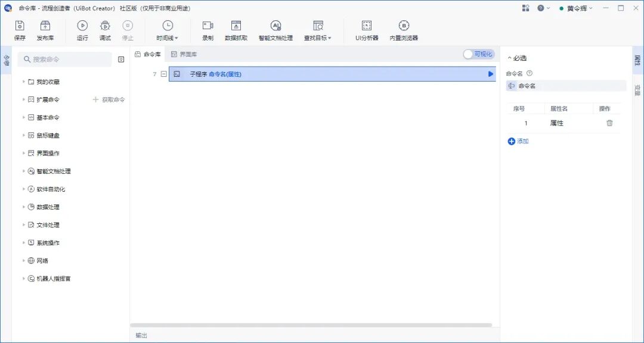Viewport: 644px width, 343px height.
Task: Select the 机器人指挥官 tree item
Action: click(54, 279)
